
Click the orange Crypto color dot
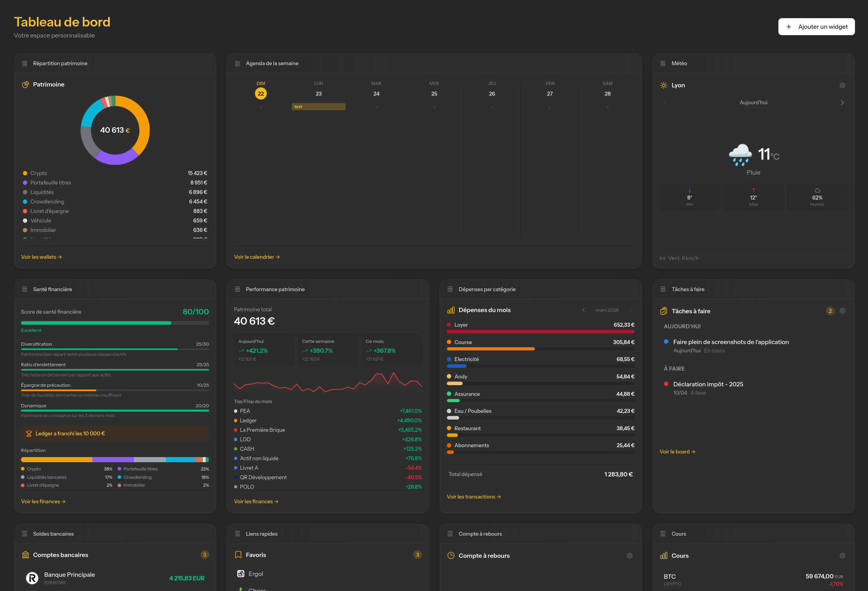(25, 173)
